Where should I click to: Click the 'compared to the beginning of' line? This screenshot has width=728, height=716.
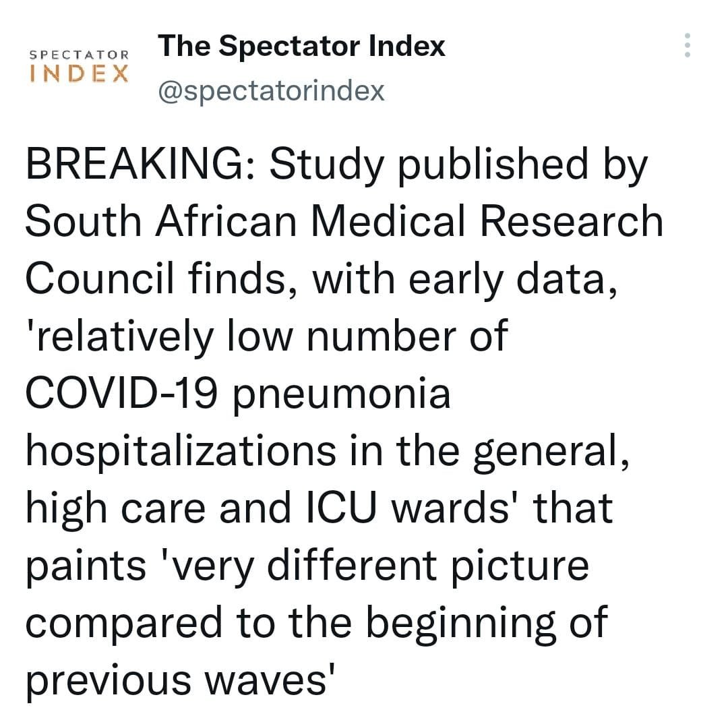(x=316, y=624)
